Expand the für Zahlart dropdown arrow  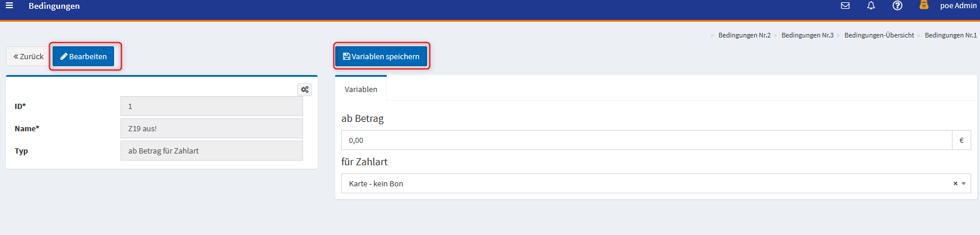pyautogui.click(x=964, y=183)
